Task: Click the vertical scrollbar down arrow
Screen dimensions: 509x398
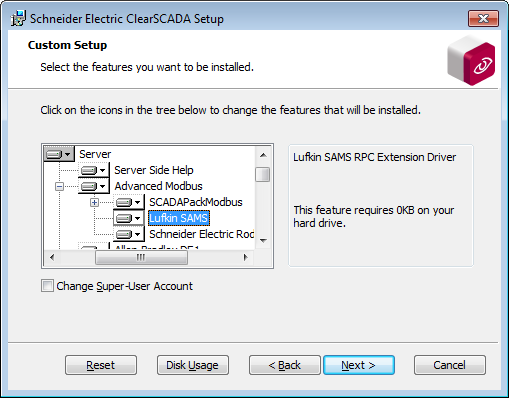Action: (263, 240)
